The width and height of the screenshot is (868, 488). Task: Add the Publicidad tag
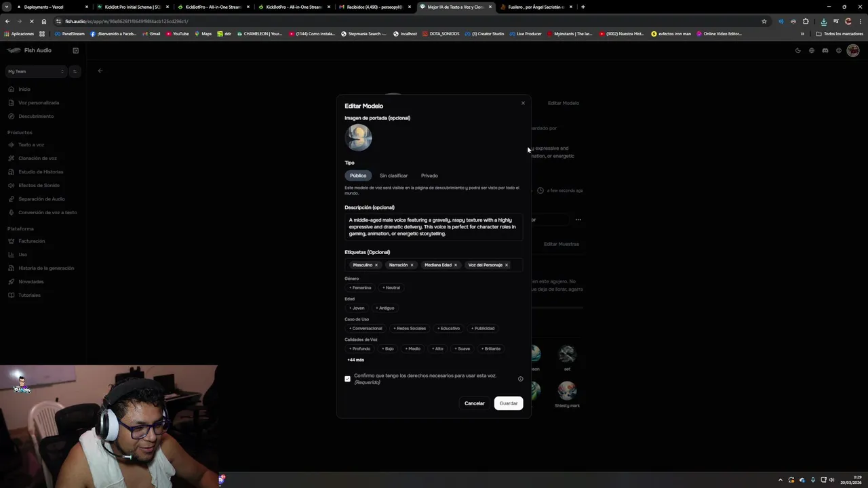[x=483, y=328]
